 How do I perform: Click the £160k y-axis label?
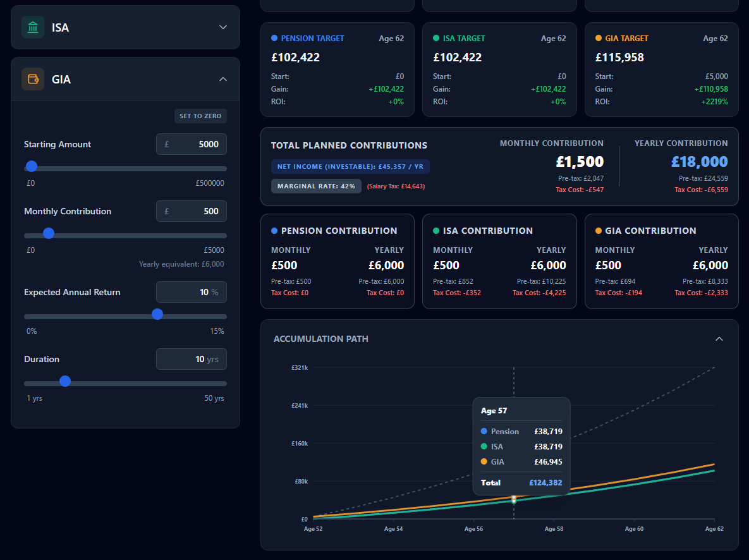[x=300, y=444]
